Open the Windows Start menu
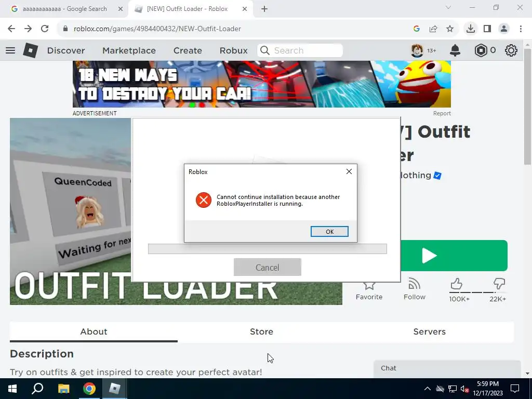The image size is (532, 399). click(12, 389)
